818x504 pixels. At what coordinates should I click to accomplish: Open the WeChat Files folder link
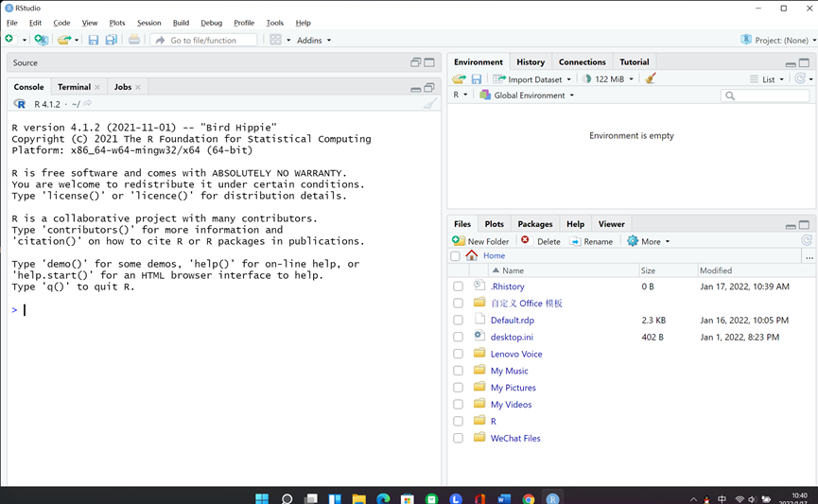[x=515, y=438]
